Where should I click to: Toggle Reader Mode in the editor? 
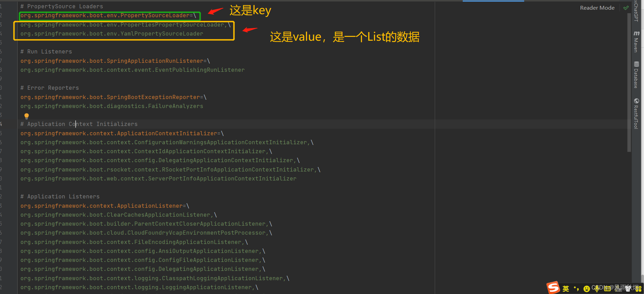click(x=597, y=8)
